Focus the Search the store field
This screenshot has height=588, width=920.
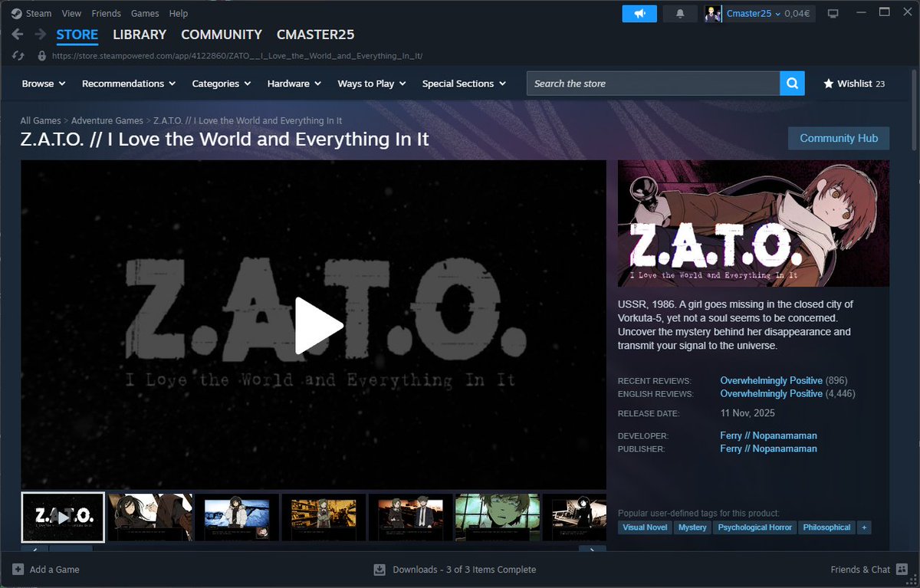click(653, 84)
